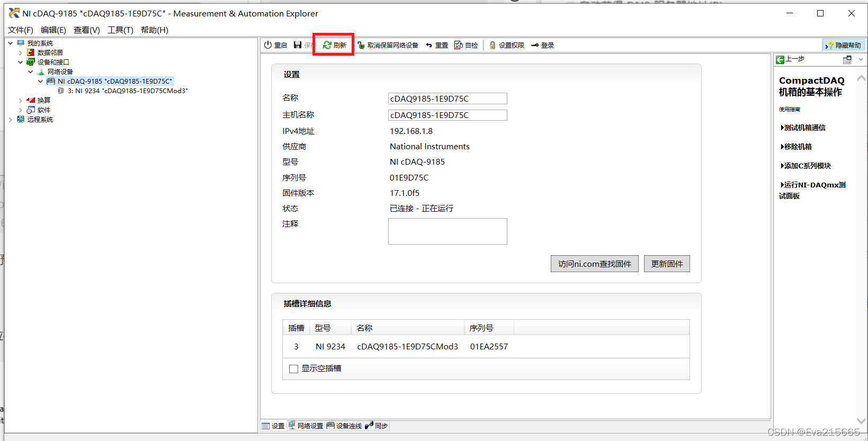Collapse the 网络设备 tree node
868x441 pixels.
click(x=30, y=71)
